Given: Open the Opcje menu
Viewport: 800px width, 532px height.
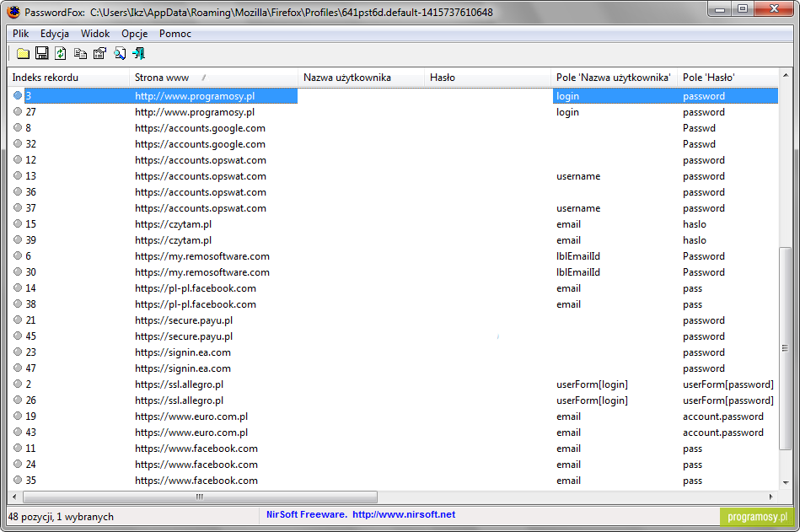Looking at the screenshot, I should [x=135, y=34].
